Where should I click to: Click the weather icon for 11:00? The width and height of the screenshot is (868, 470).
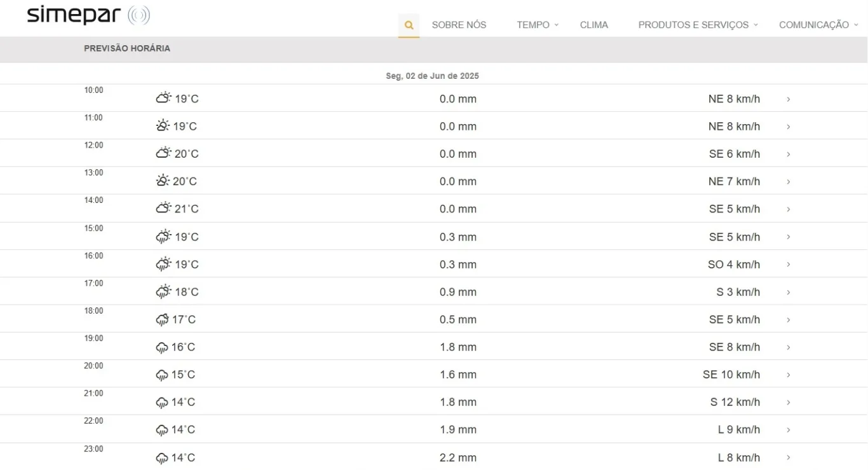(x=163, y=126)
